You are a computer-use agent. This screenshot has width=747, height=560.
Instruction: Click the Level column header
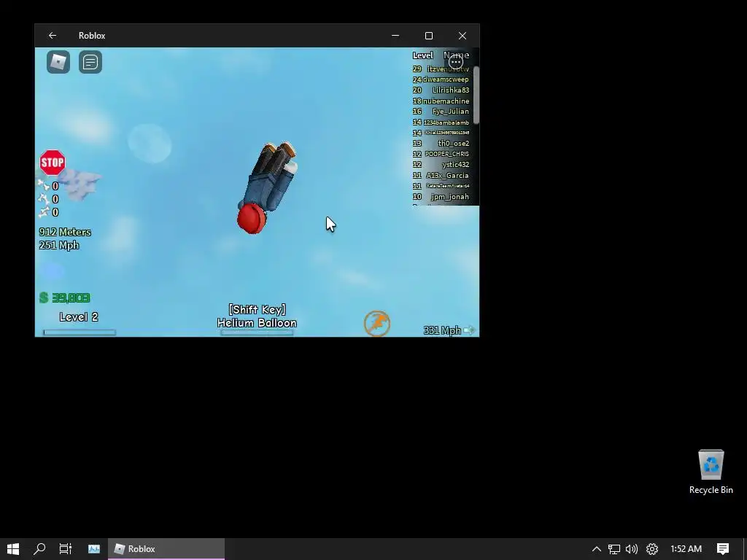click(422, 55)
